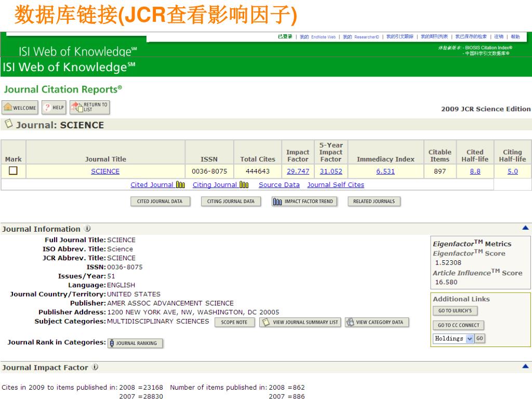Select the Journal Country value UNITED STATES
The image size is (532, 399).
[x=134, y=294]
